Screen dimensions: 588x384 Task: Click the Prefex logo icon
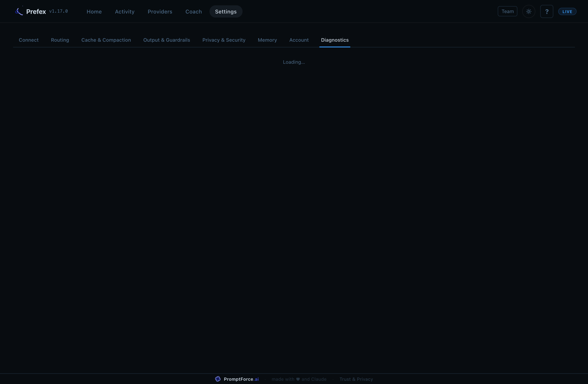click(19, 11)
